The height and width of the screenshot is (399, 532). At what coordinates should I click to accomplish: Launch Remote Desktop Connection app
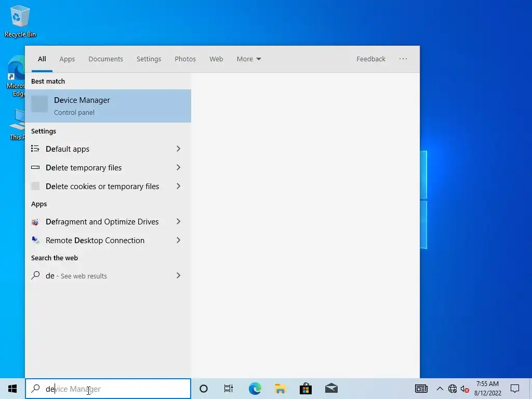click(108, 240)
